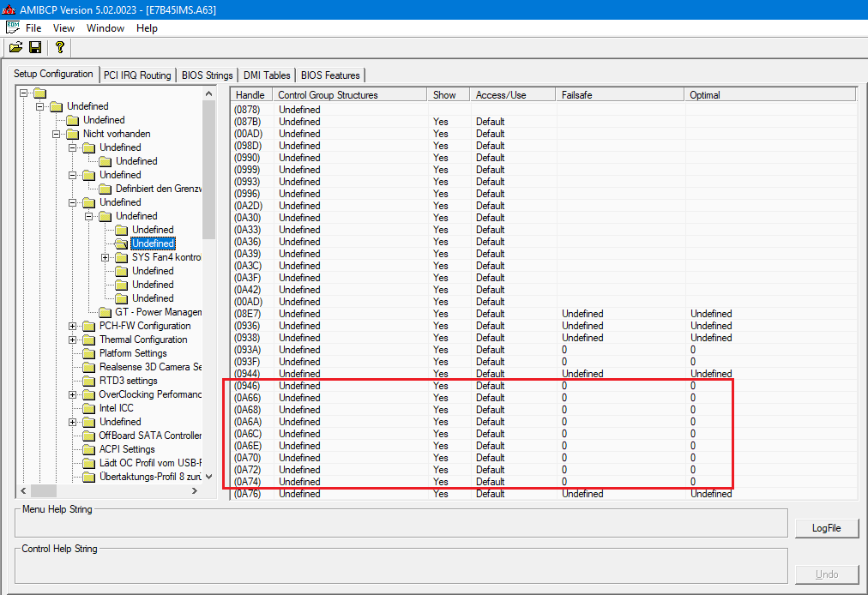868x595 pixels.
Task: Click the ACPI Settings folder icon
Action: coord(88,449)
